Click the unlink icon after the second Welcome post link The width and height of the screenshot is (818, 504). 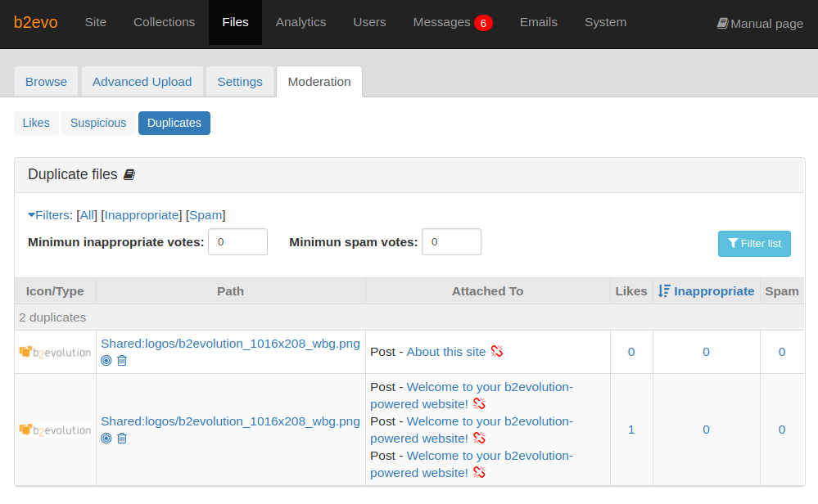tap(479, 438)
